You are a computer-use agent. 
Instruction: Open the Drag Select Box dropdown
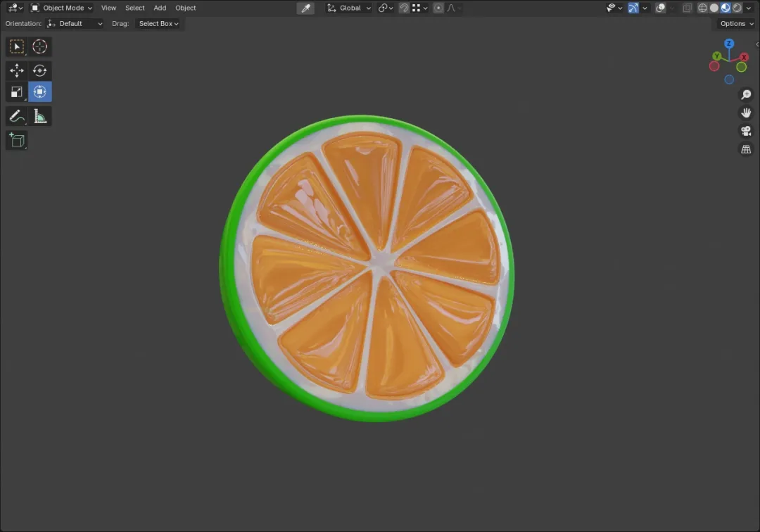pyautogui.click(x=158, y=23)
